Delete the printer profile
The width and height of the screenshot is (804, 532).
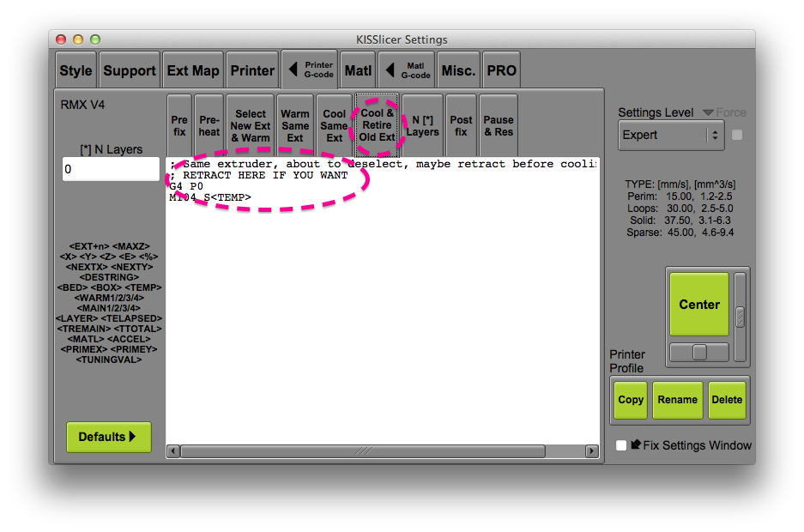[727, 400]
